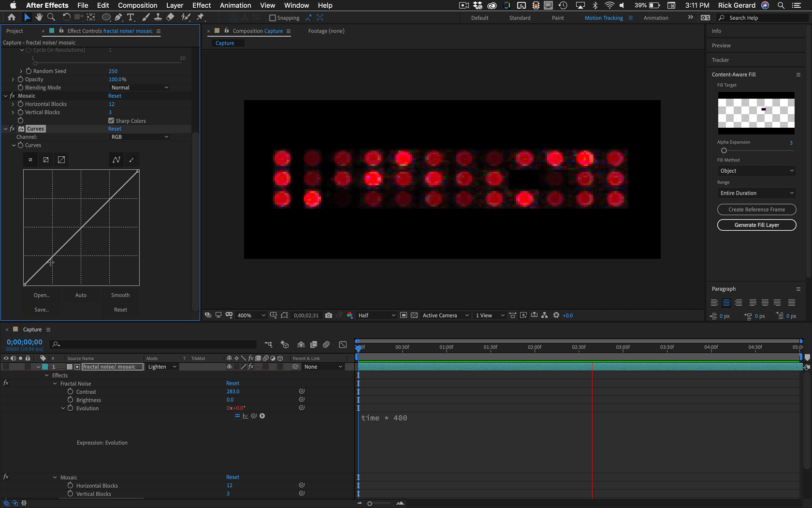812x508 pixels.
Task: Select the Type tool
Action: pyautogui.click(x=130, y=17)
